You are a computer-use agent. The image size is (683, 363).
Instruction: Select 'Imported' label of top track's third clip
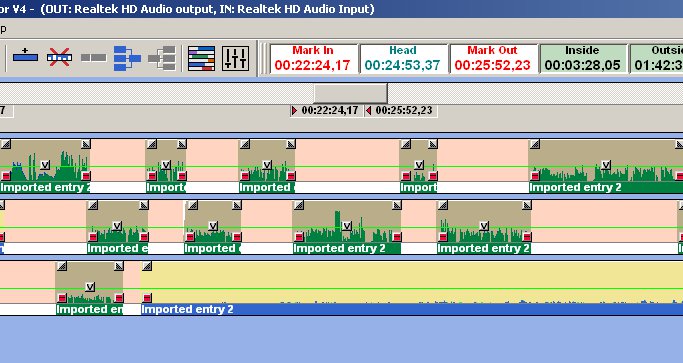(266, 187)
